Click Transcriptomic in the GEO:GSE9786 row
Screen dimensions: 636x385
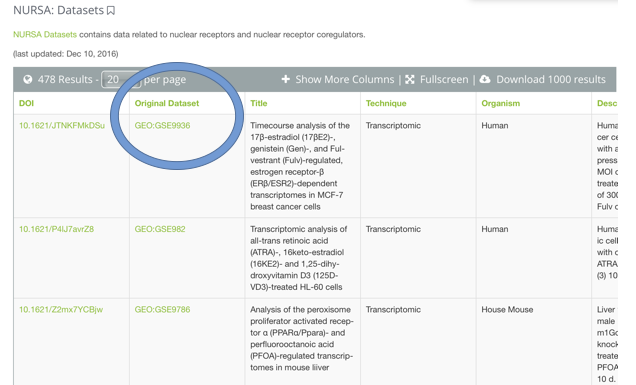tap(393, 310)
